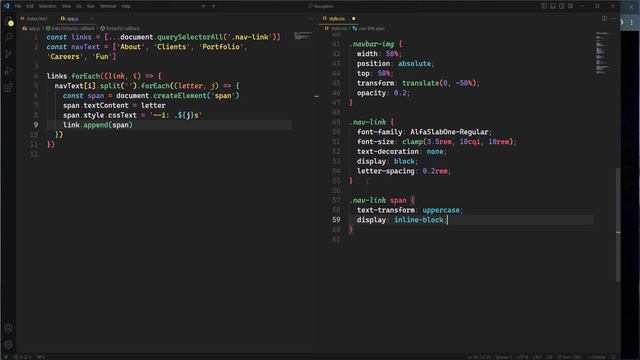Viewport: 640px width, 360px height.
Task: Click the style.css minimap
Action: [x=603, y=52]
